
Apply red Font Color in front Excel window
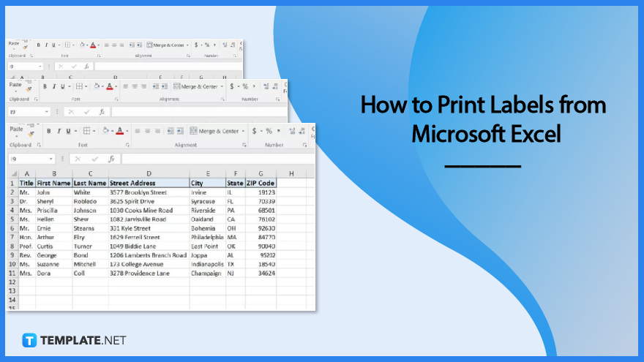pyautogui.click(x=119, y=131)
